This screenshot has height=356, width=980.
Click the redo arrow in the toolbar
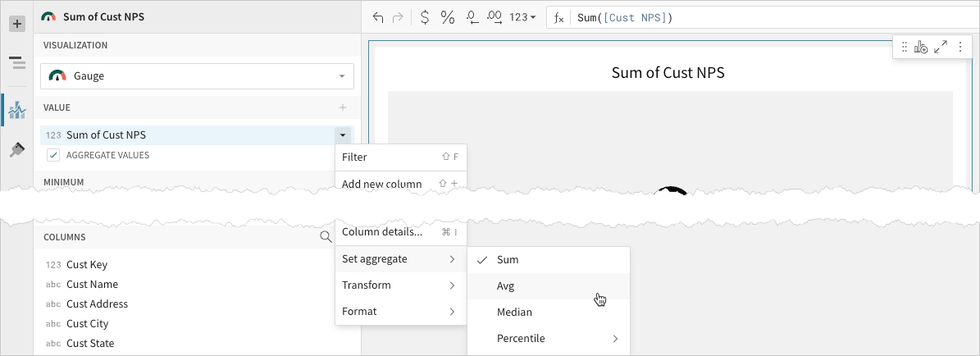(399, 17)
